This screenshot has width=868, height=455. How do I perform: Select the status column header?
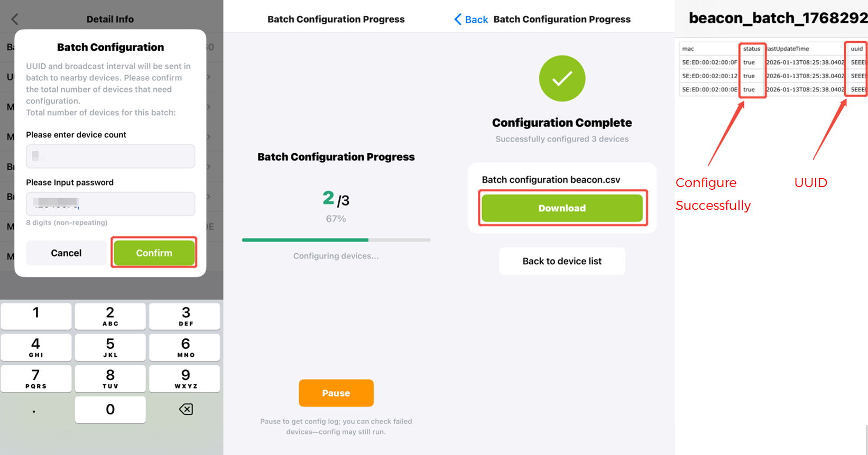(751, 49)
